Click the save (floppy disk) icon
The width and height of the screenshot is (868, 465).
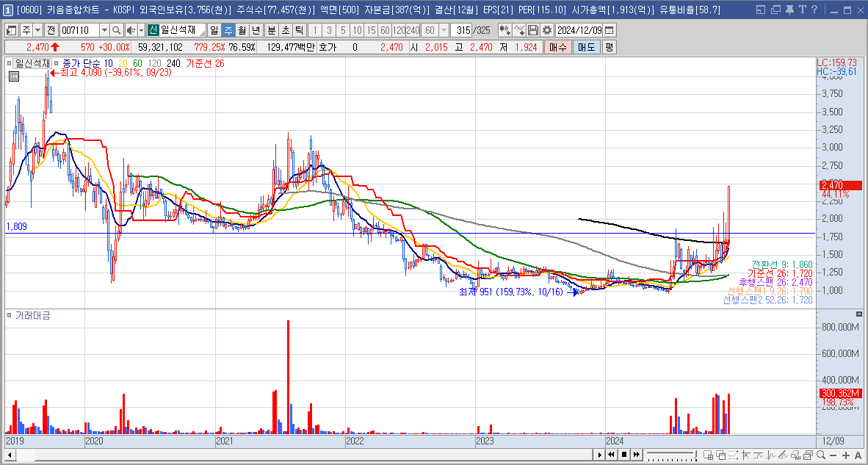pos(533,30)
